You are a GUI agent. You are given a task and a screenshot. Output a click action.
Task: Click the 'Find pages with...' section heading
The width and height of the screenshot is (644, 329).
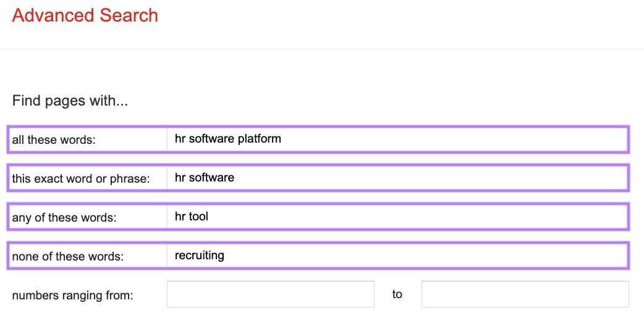70,101
